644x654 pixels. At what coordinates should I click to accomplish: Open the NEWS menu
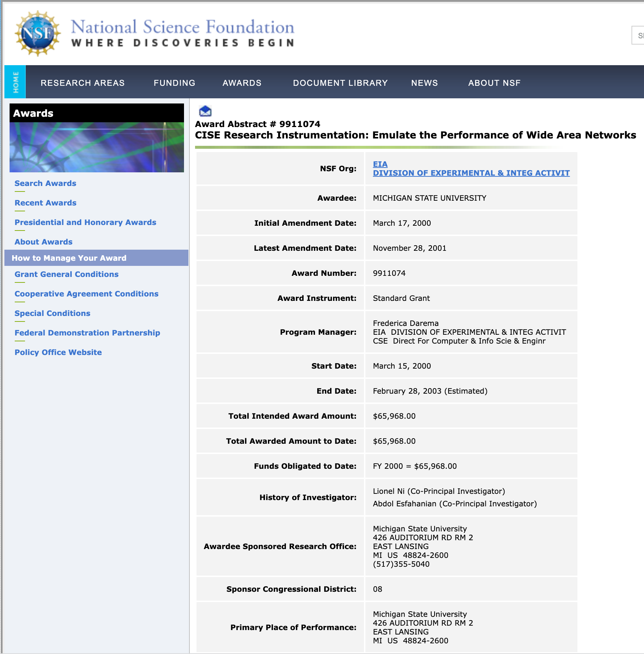(424, 83)
